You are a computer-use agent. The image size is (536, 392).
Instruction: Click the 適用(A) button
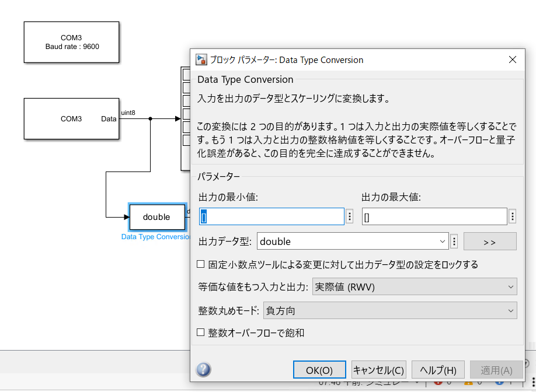coord(496,370)
